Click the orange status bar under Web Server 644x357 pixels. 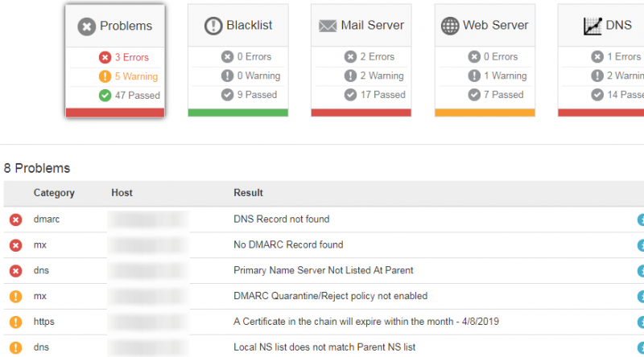pos(485,113)
